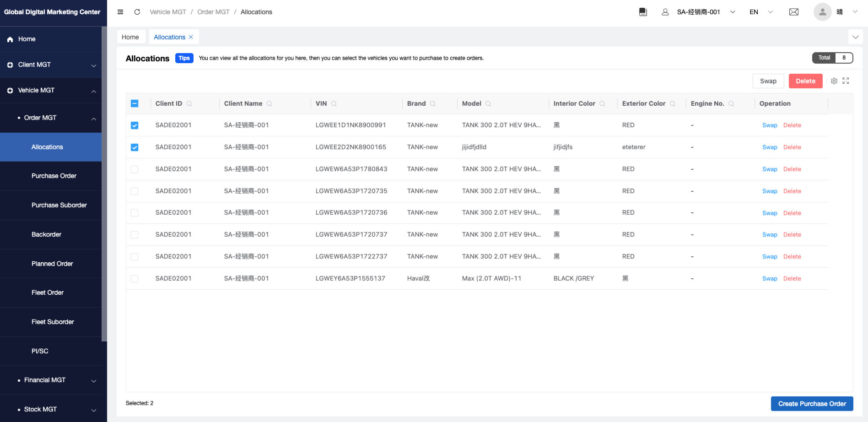This screenshot has height=422, width=868.
Task: Switch to the Home tab
Action: [x=130, y=37]
